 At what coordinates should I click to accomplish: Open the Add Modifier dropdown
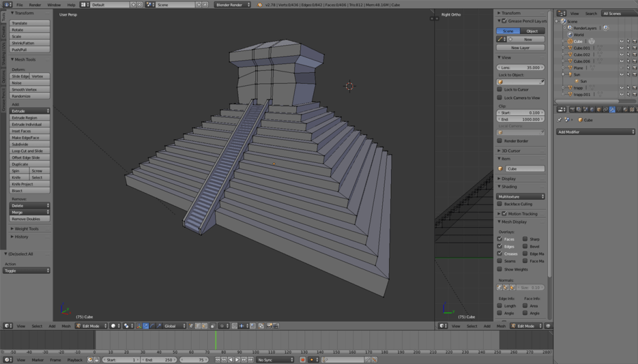(x=595, y=132)
